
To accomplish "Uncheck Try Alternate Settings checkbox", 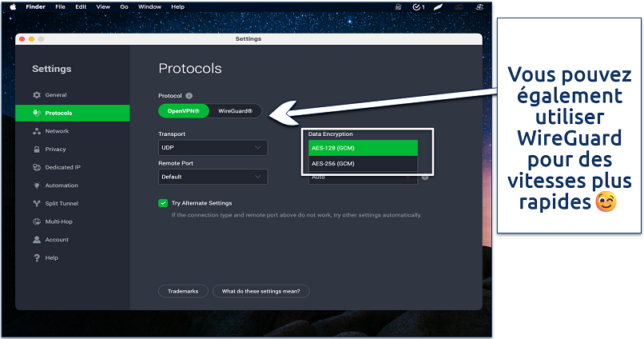I will coord(163,203).
